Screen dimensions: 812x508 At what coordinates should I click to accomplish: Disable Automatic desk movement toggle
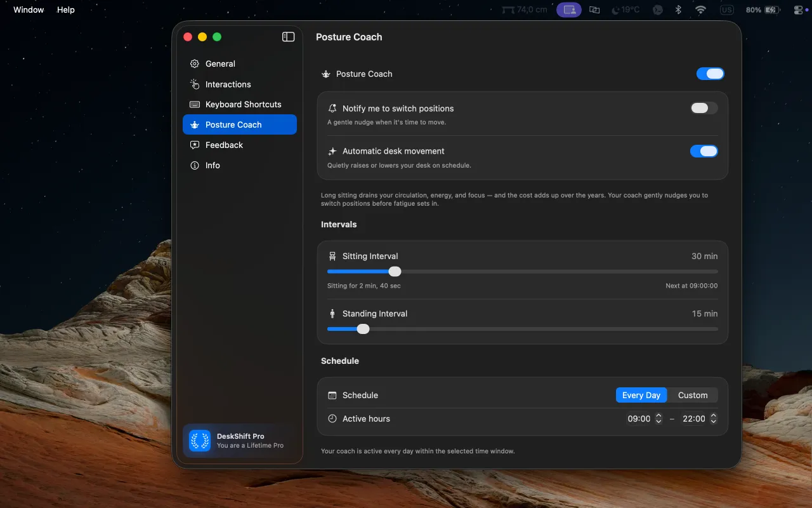click(x=704, y=151)
